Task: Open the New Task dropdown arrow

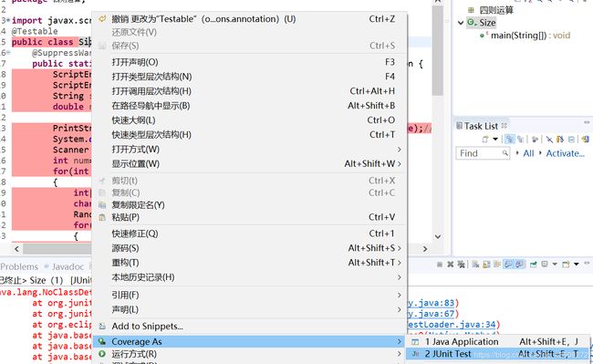Action: point(495,139)
